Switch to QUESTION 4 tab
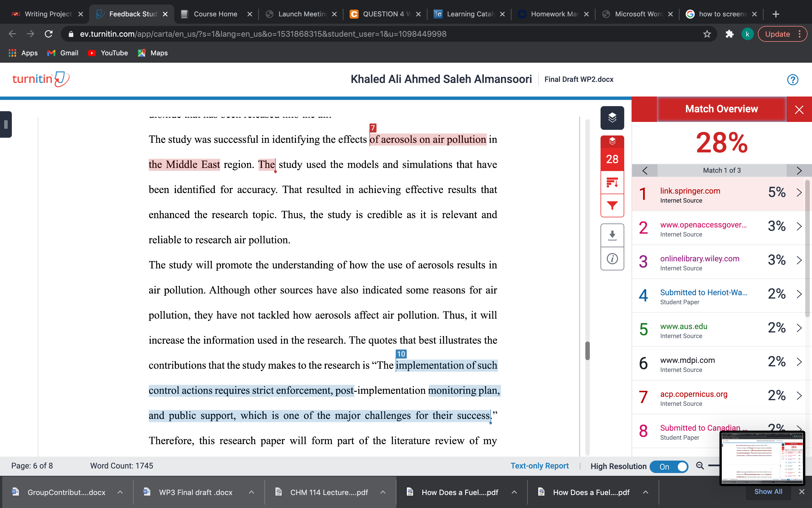Screen dimensions: 812x508 [x=385, y=14]
